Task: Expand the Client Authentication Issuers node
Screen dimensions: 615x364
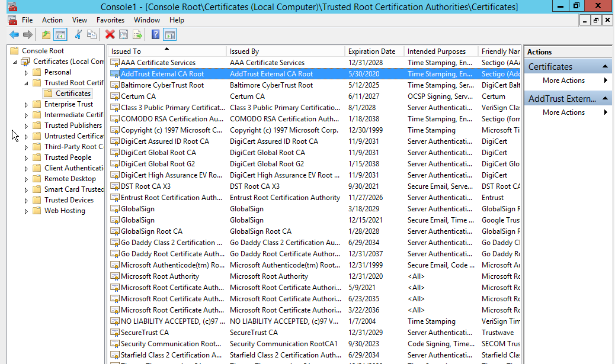Action: pyautogui.click(x=26, y=169)
